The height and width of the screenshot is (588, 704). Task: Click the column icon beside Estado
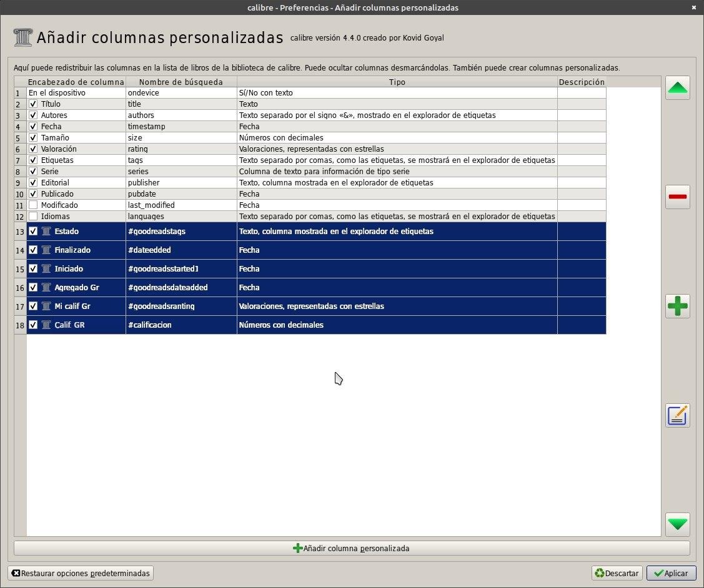[46, 232]
